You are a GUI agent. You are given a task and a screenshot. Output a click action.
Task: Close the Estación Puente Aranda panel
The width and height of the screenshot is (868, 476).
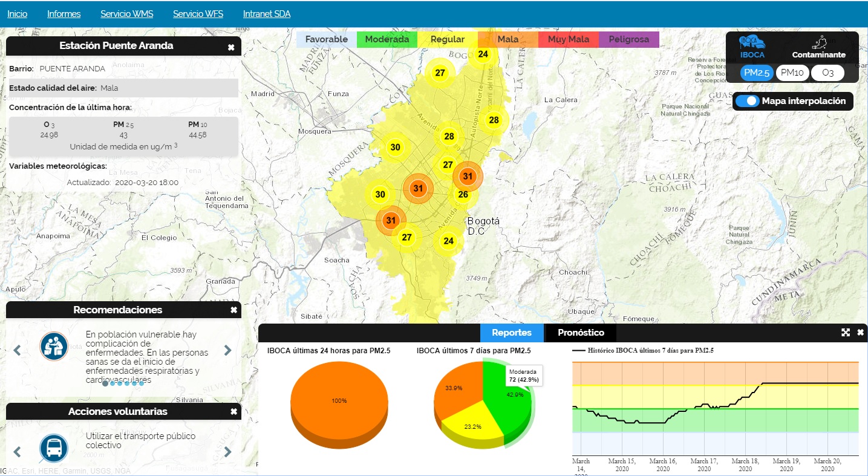[x=231, y=47]
